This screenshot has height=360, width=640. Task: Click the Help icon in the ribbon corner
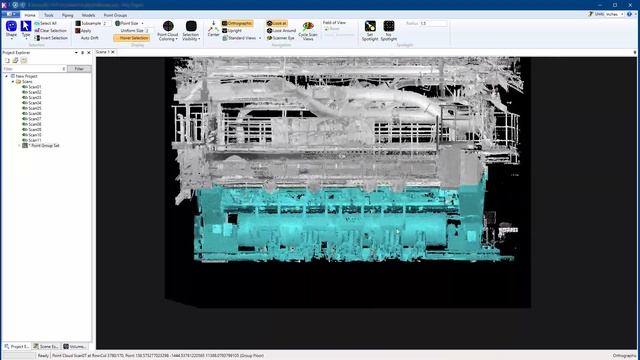pos(629,14)
